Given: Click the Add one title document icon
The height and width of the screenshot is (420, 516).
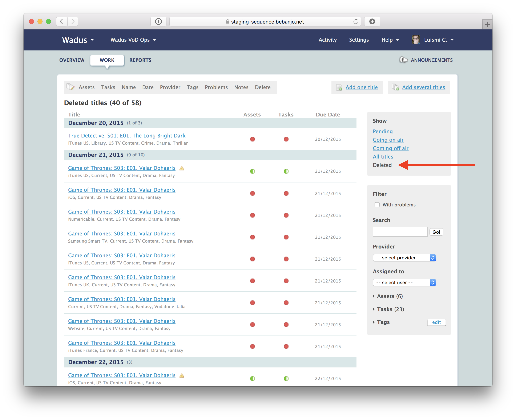Looking at the screenshot, I should (339, 87).
